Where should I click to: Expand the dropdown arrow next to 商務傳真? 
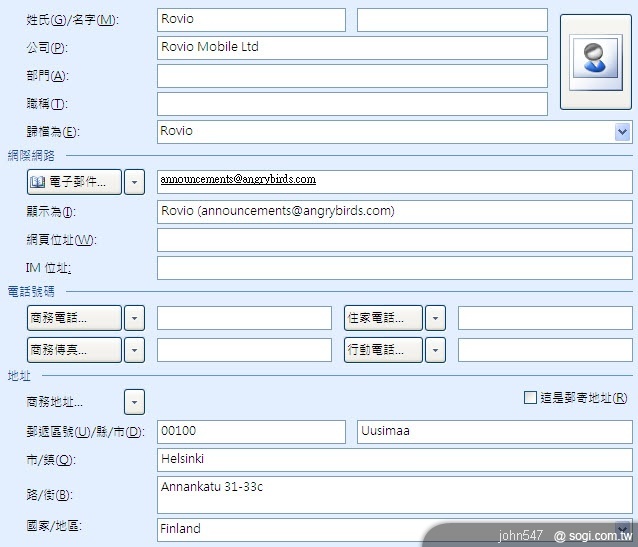(x=135, y=350)
